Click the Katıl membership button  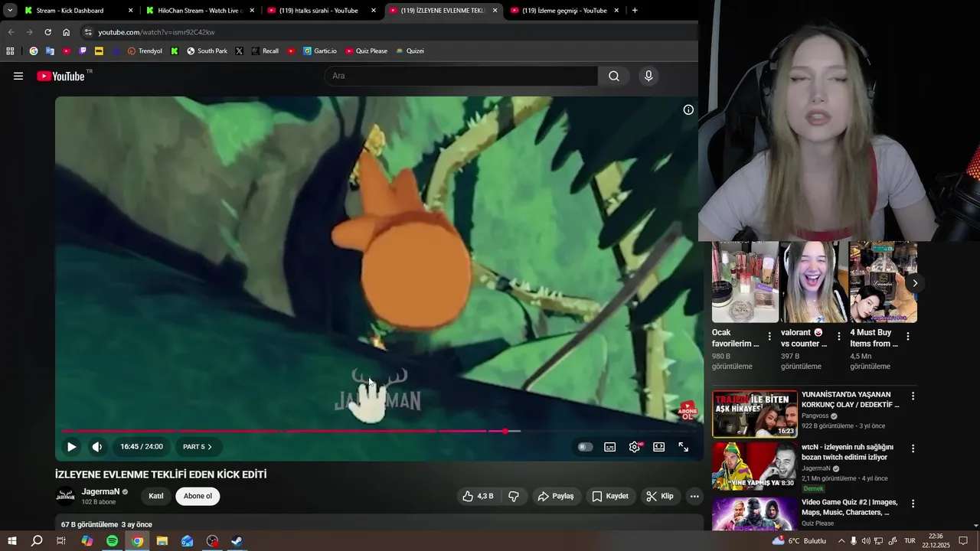(156, 496)
